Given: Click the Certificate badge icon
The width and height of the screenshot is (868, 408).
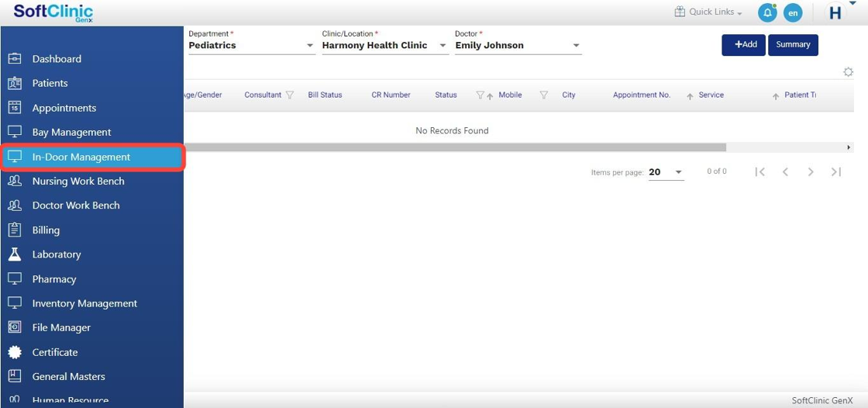Looking at the screenshot, I should coord(15,352).
